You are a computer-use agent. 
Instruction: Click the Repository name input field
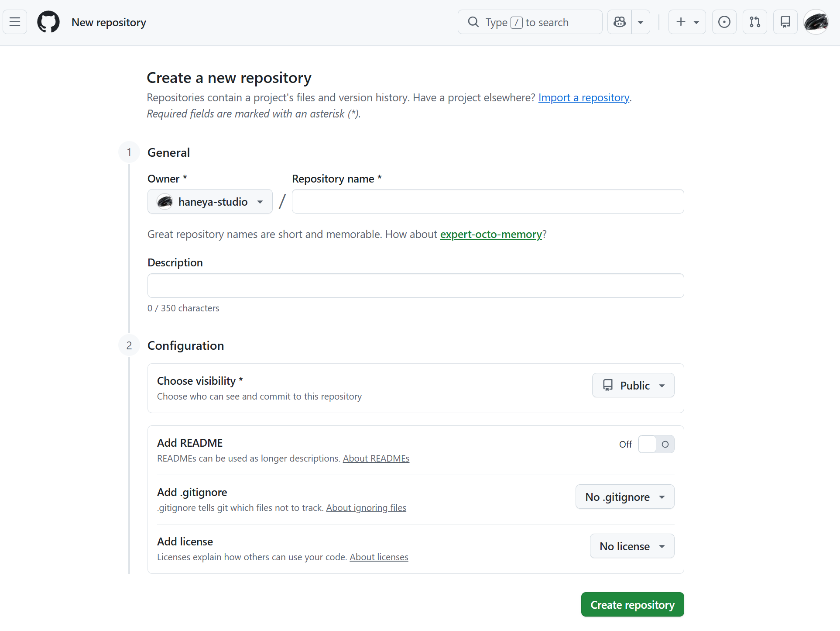coord(487,201)
